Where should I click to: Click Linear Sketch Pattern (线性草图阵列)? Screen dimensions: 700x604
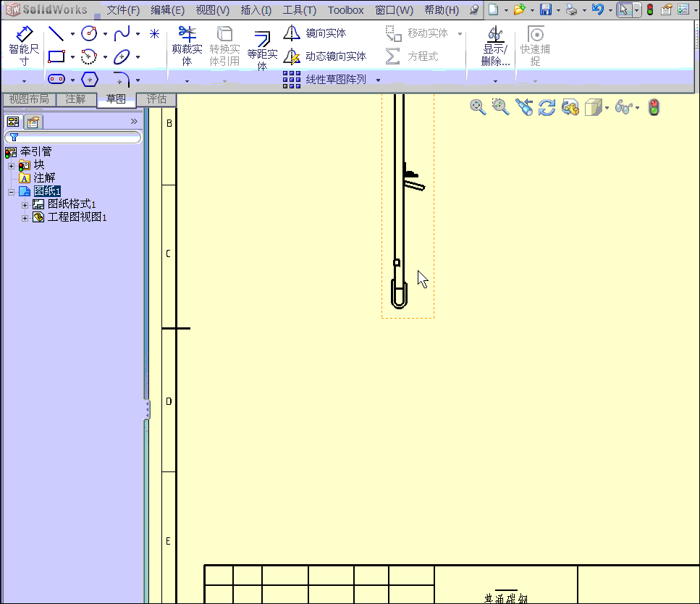[324, 80]
